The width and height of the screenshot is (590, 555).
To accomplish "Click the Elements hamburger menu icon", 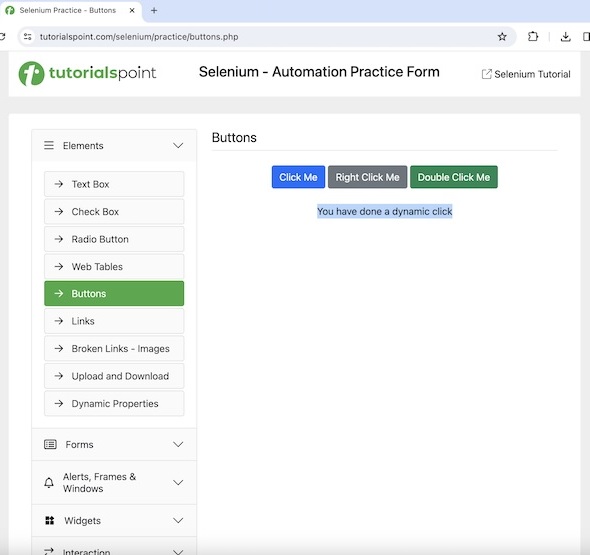I will (49, 145).
